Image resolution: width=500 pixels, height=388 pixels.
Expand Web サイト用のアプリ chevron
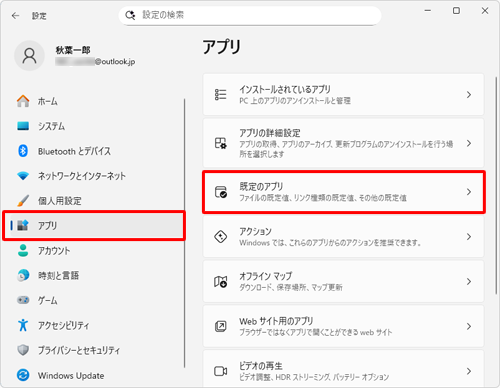tap(469, 326)
